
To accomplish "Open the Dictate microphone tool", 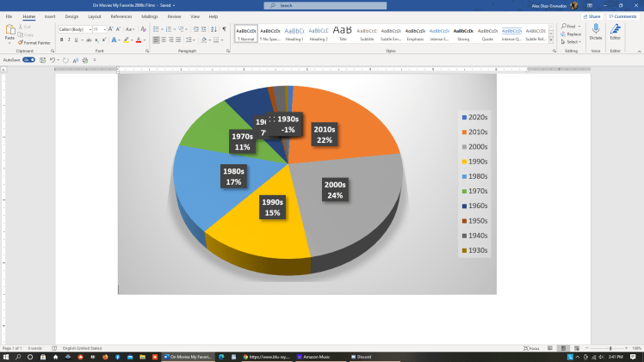I will tap(596, 31).
